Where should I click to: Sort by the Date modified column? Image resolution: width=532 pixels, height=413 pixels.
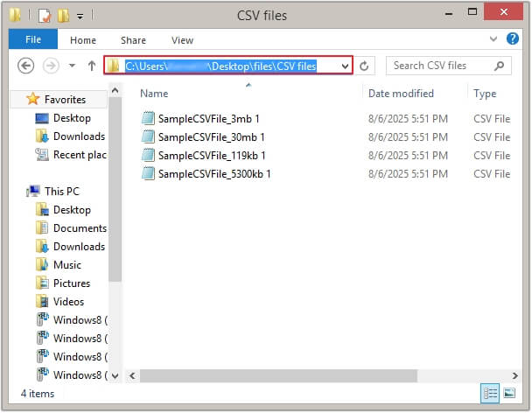pyautogui.click(x=401, y=94)
